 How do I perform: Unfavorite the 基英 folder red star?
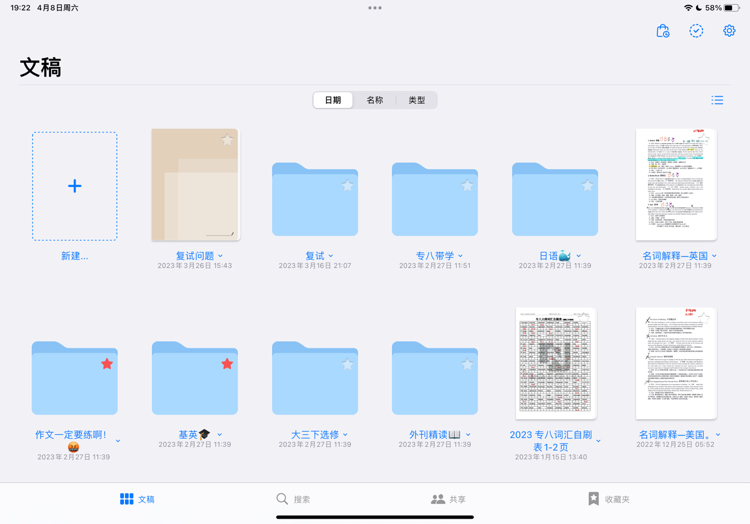[227, 364]
